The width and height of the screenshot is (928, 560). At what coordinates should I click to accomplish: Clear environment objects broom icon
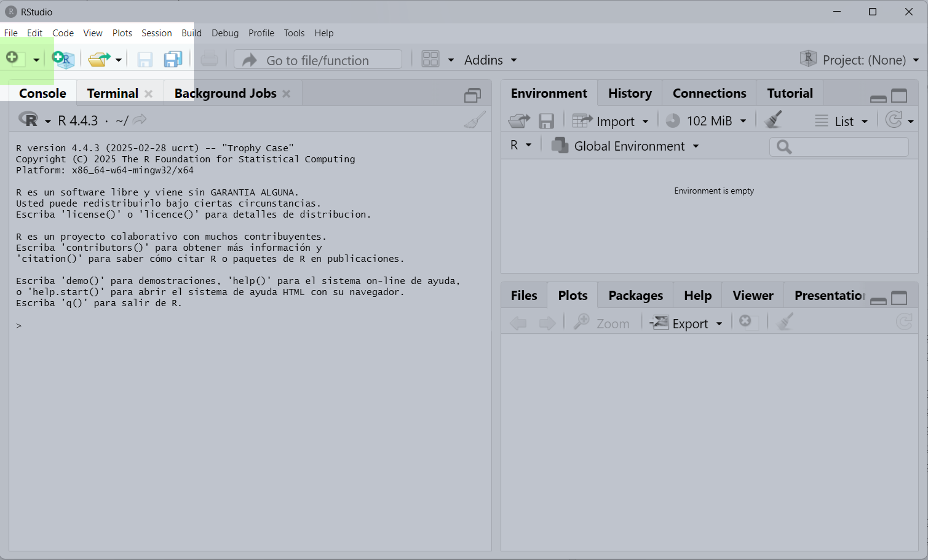point(773,120)
